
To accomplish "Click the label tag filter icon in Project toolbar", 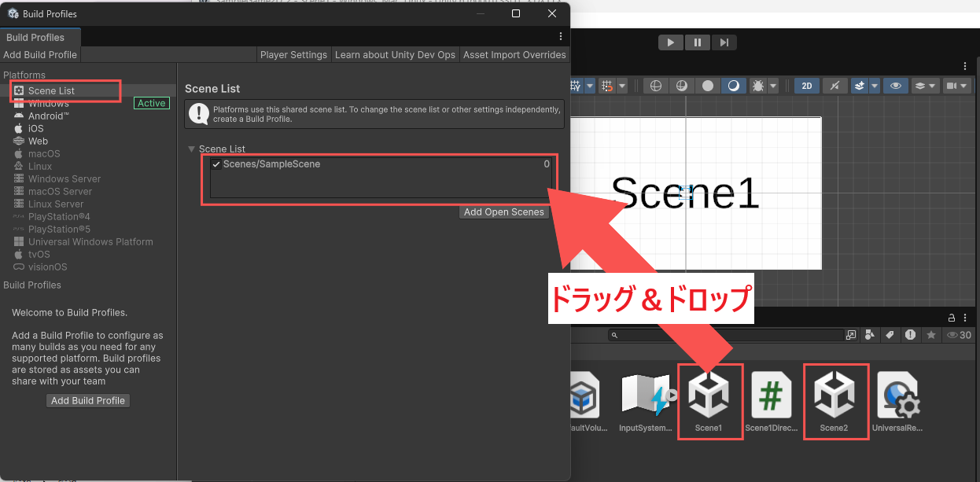I will click(x=890, y=335).
